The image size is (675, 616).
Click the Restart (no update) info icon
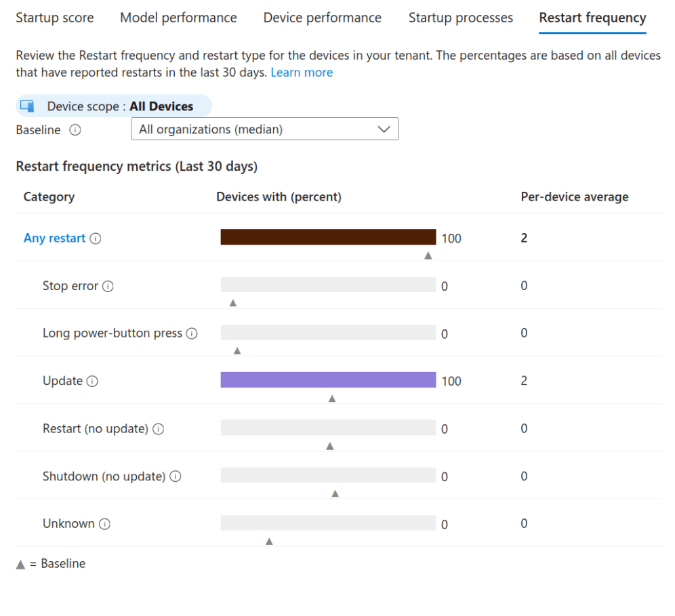point(157,428)
